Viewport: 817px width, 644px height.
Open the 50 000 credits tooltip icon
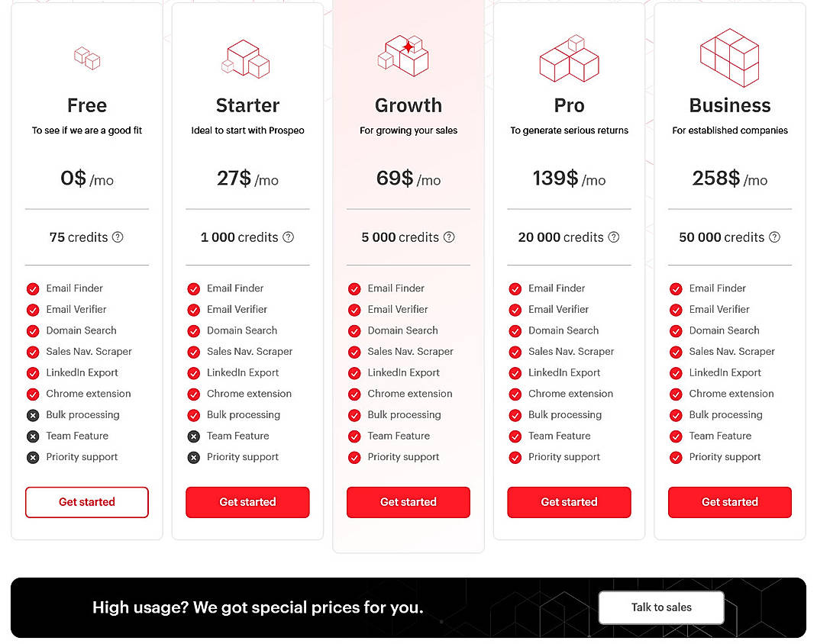[775, 237]
